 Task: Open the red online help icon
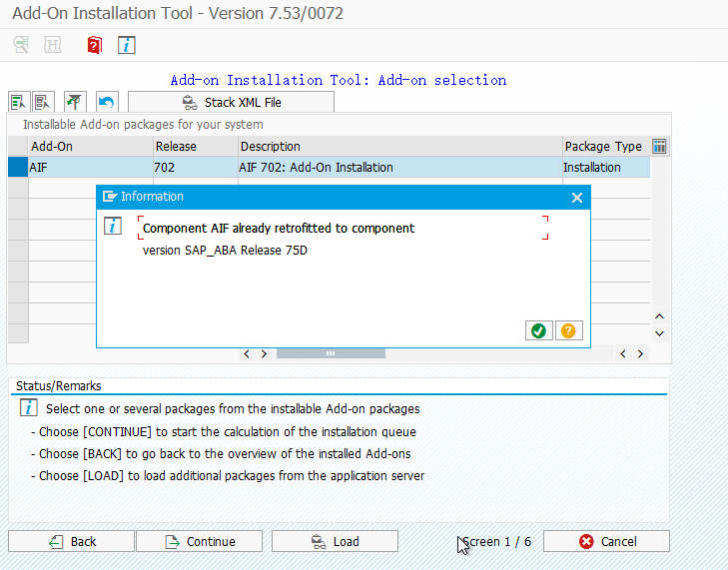tap(94, 45)
